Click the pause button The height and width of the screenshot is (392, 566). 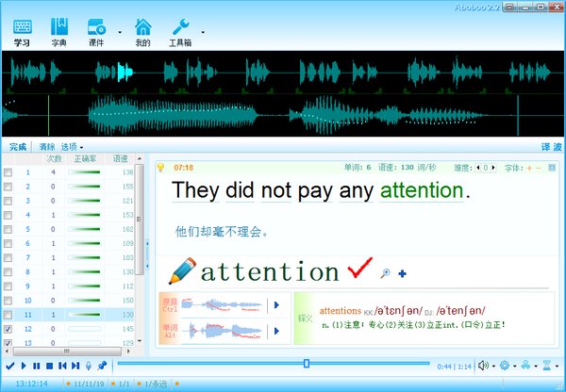tap(37, 366)
